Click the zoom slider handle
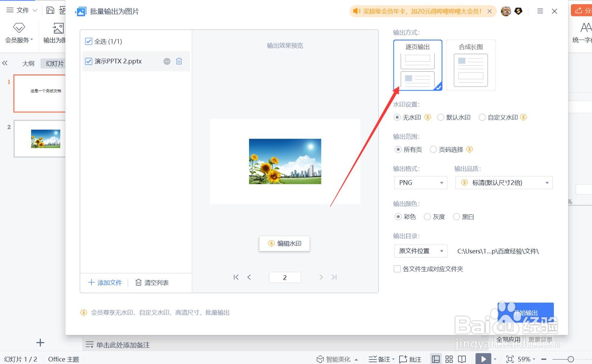 (x=571, y=359)
